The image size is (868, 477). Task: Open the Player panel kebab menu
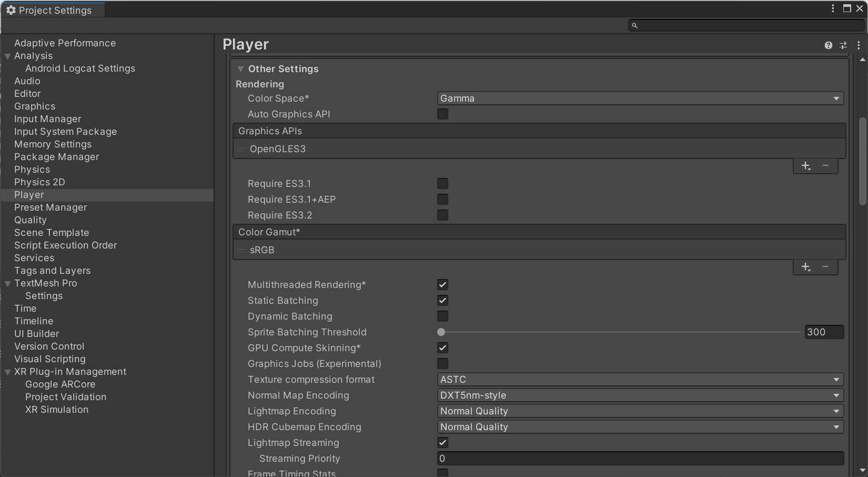(x=859, y=45)
